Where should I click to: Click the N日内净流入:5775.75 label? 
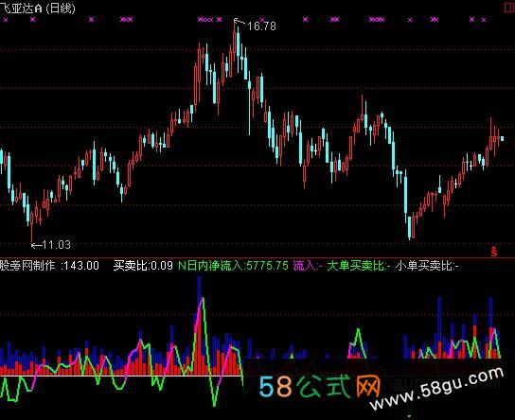pyautogui.click(x=233, y=266)
